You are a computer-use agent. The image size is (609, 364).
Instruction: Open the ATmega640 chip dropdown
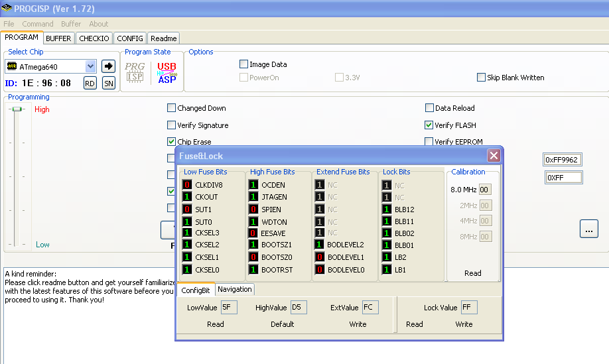90,66
